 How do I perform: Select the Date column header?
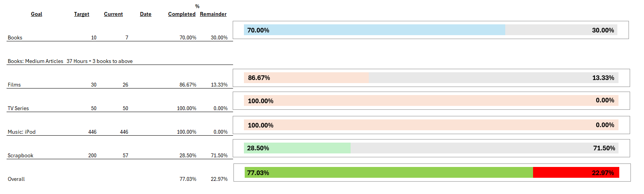point(146,14)
